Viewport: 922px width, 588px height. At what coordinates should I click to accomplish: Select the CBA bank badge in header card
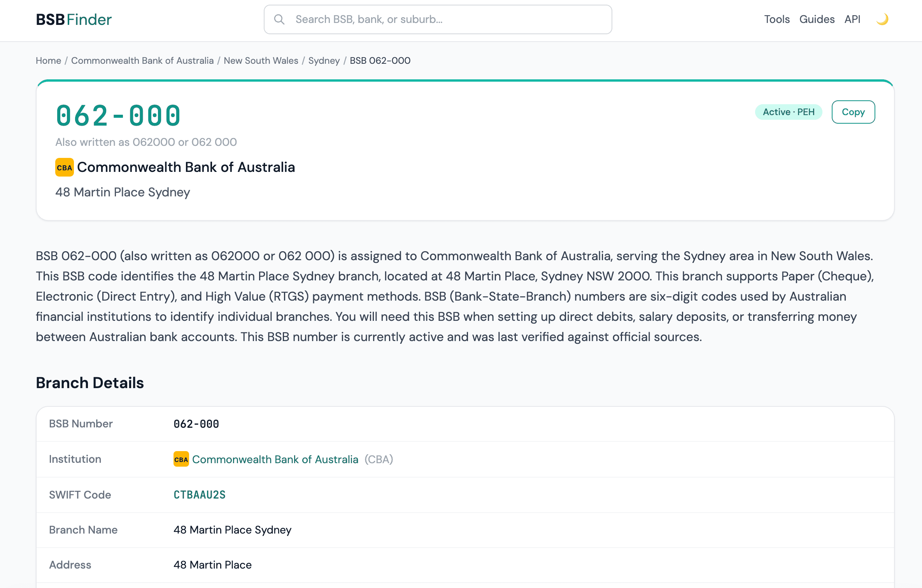64,168
